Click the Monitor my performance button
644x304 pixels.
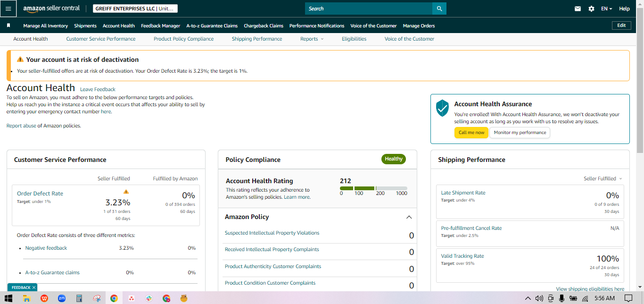[x=520, y=133]
